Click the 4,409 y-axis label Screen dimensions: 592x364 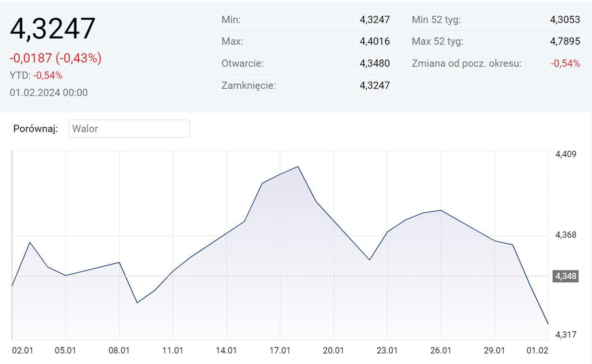[566, 154]
